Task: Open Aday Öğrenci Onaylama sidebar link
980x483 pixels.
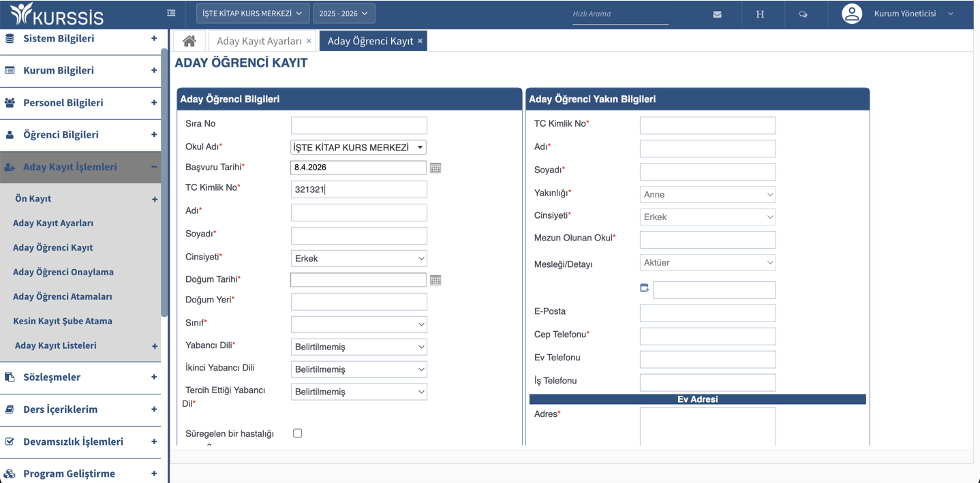Action: [63, 272]
